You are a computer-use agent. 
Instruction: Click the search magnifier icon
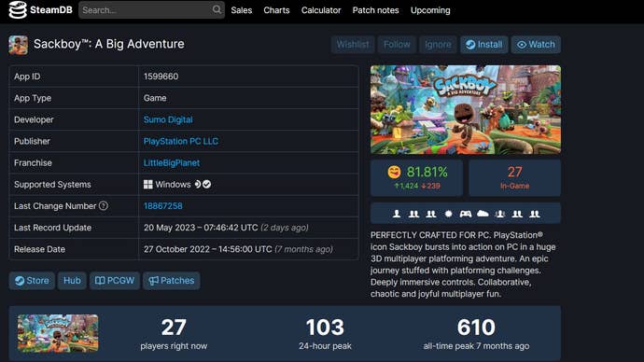(x=217, y=9)
